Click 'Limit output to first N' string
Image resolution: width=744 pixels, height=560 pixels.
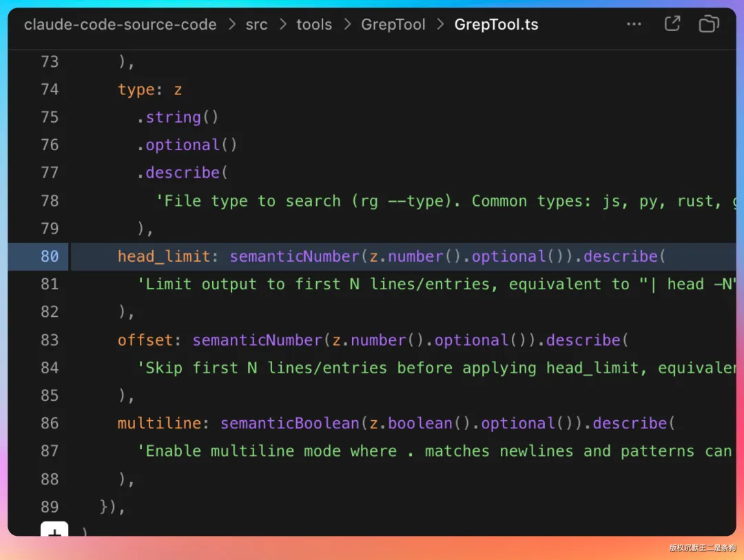click(x=252, y=284)
